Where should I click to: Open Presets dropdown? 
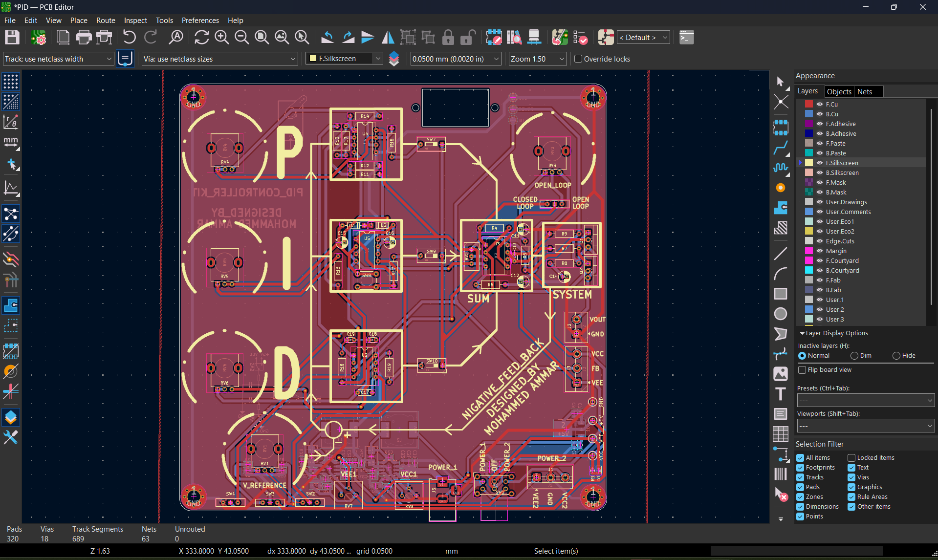pos(866,400)
